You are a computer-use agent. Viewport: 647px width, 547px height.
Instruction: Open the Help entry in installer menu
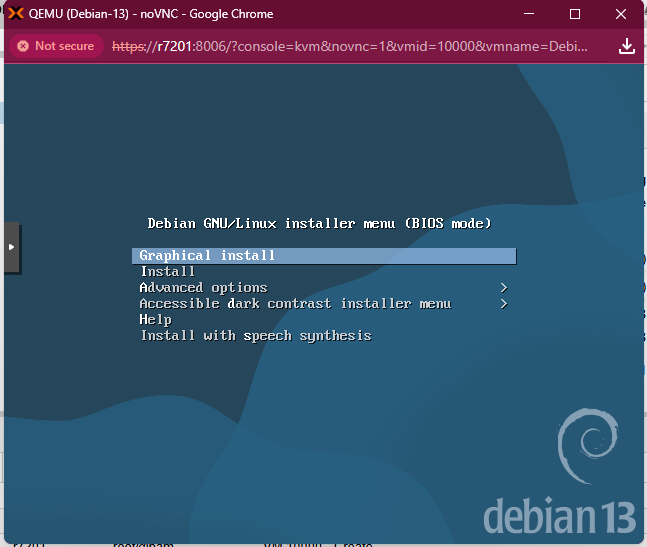tap(155, 320)
